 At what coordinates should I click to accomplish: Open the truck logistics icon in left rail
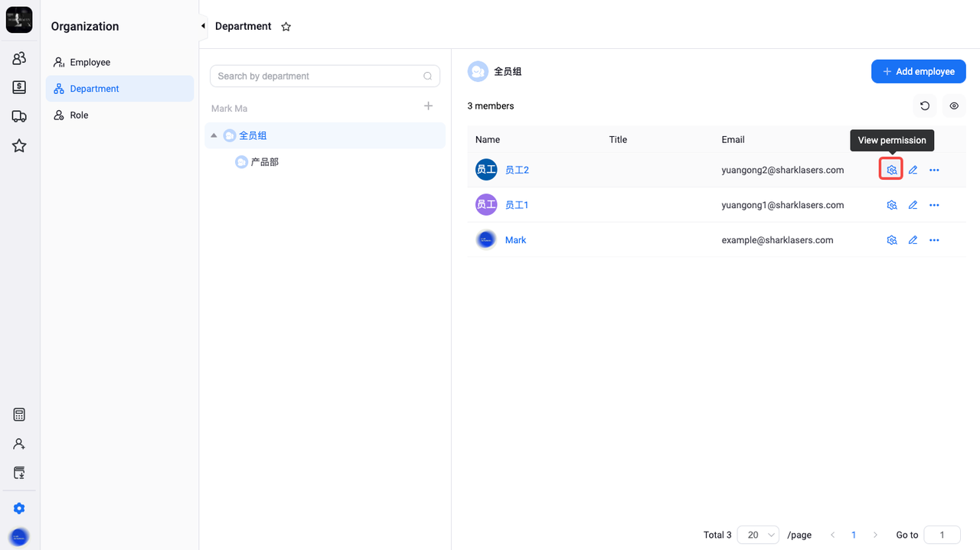coord(19,116)
